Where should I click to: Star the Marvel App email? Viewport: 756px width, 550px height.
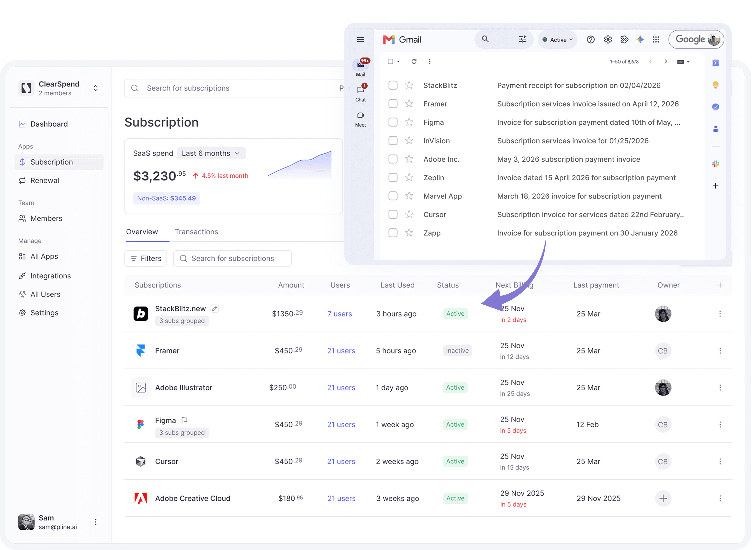(x=409, y=196)
